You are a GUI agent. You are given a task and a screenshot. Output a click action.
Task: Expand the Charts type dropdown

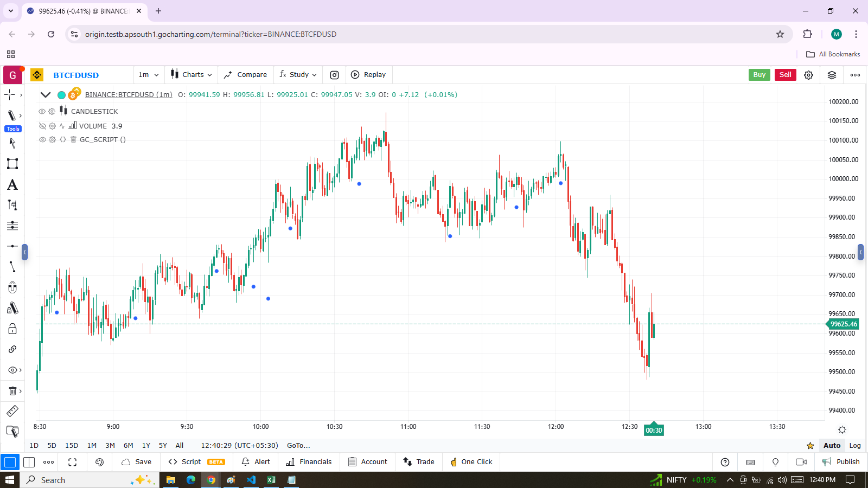pos(192,75)
